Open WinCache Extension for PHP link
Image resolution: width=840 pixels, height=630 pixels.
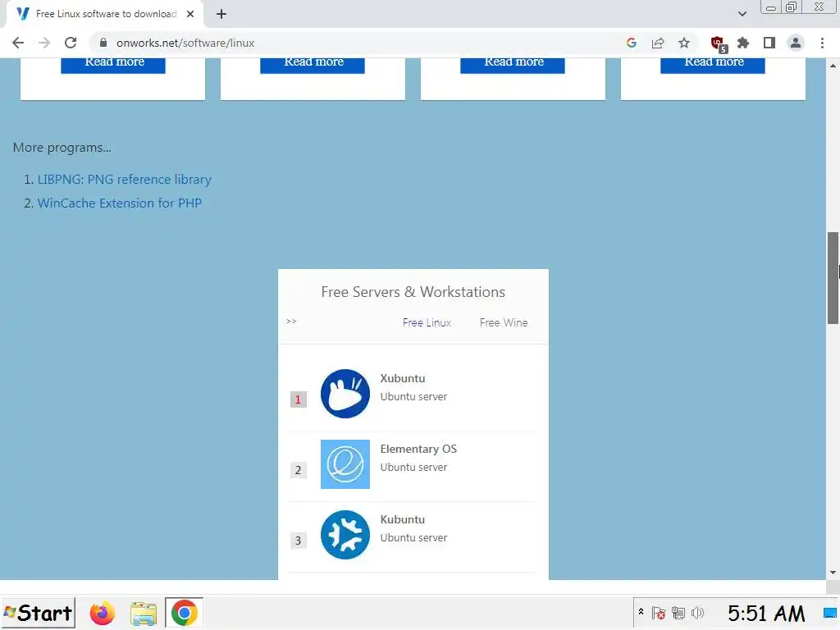pos(120,203)
